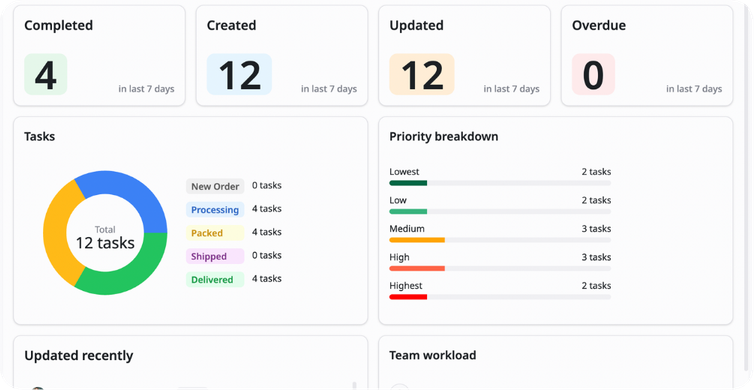755x390 pixels.
Task: Click '4 tasks' next to Delivered
Action: (267, 279)
